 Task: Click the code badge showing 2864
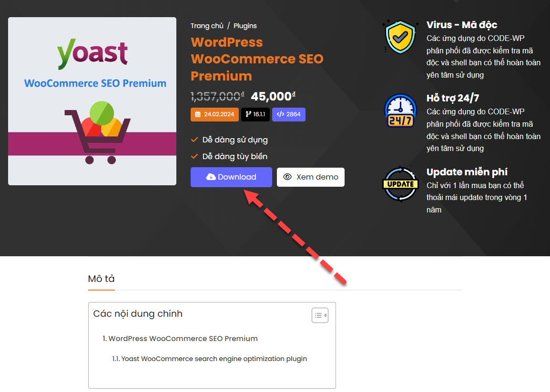pos(289,114)
